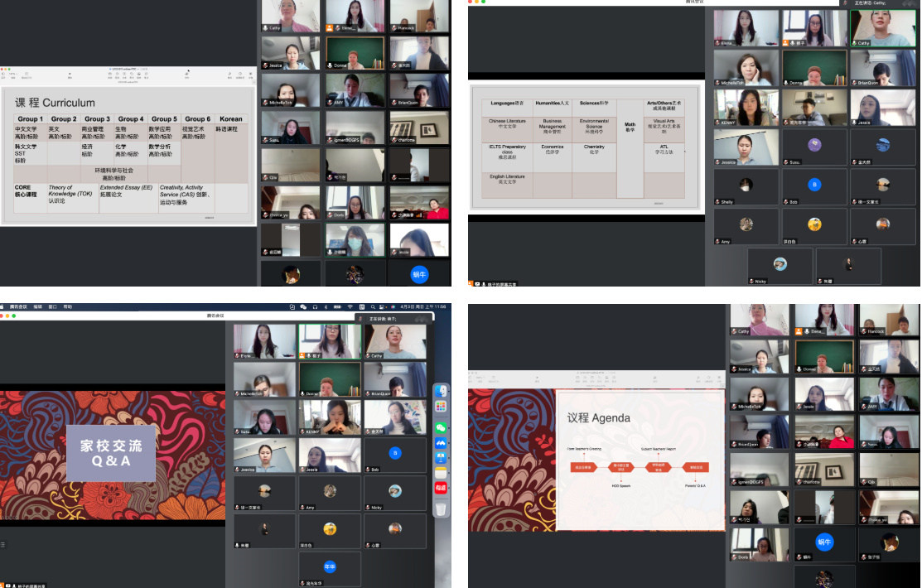Click Donna's microphone icon in Curriculum meeting
The image size is (922, 588).
tap(331, 65)
